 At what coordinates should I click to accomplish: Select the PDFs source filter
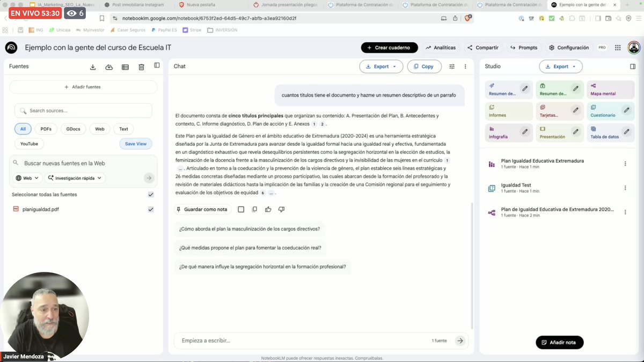pyautogui.click(x=46, y=129)
